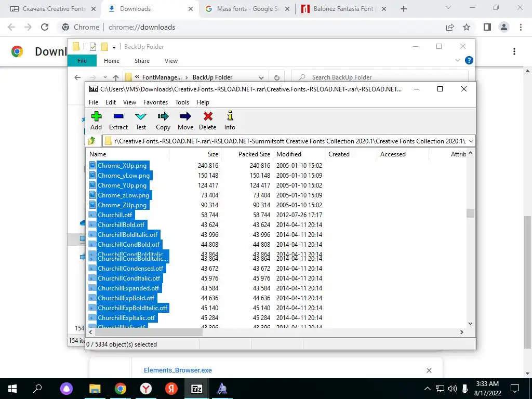Click the Test toolbar icon
The image size is (532, 399).
point(141,121)
